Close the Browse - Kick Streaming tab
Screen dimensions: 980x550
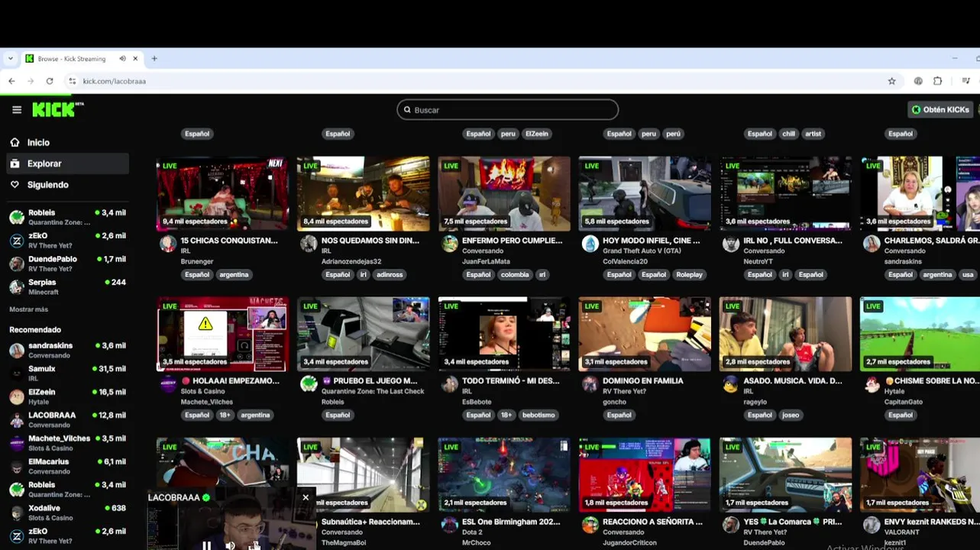click(135, 59)
